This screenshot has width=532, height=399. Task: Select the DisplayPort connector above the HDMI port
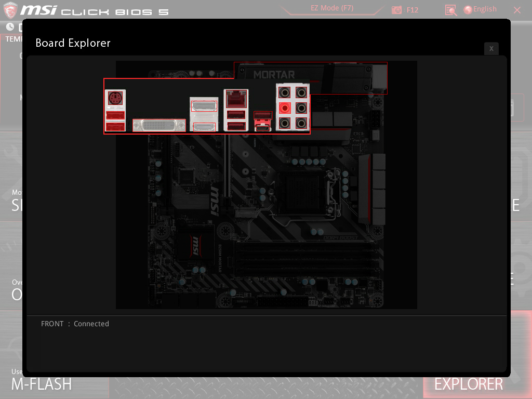pos(204,107)
